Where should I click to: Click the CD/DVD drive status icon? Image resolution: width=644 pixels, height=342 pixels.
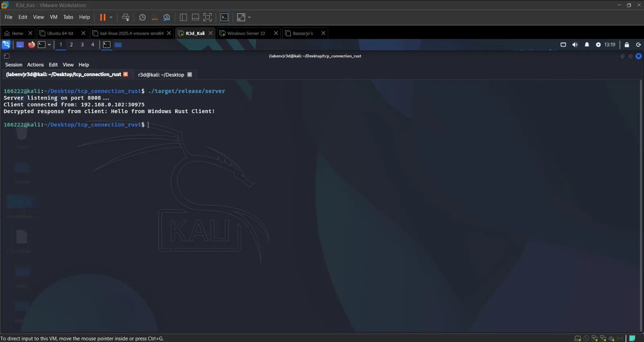[x=586, y=338]
